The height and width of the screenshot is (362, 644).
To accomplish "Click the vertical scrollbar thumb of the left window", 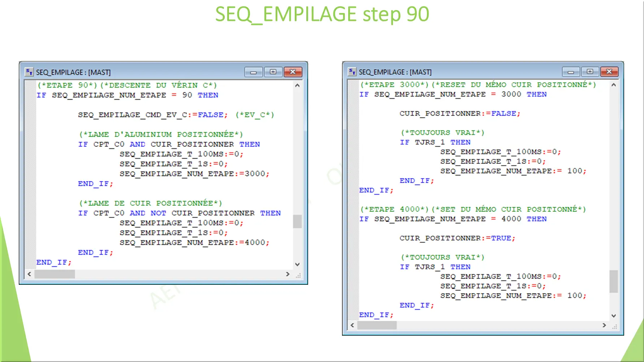I will coord(297,221).
